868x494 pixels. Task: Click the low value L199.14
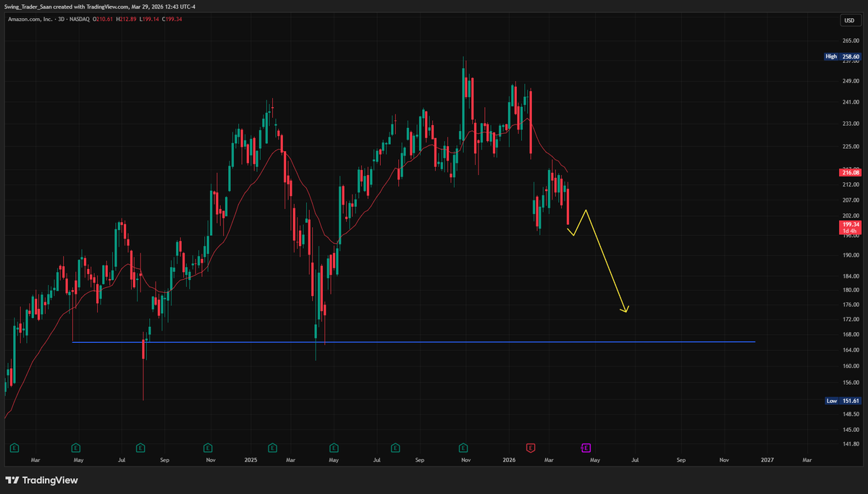click(149, 20)
